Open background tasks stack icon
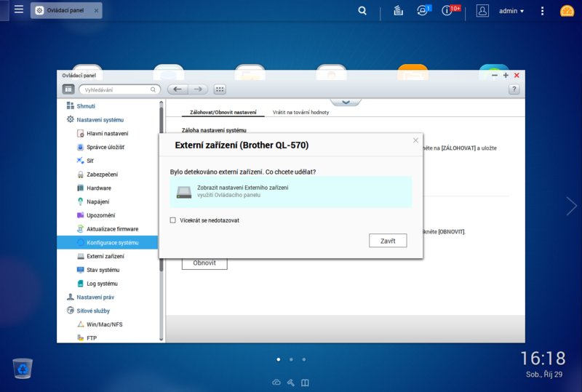This screenshot has width=582, height=392. (x=398, y=11)
